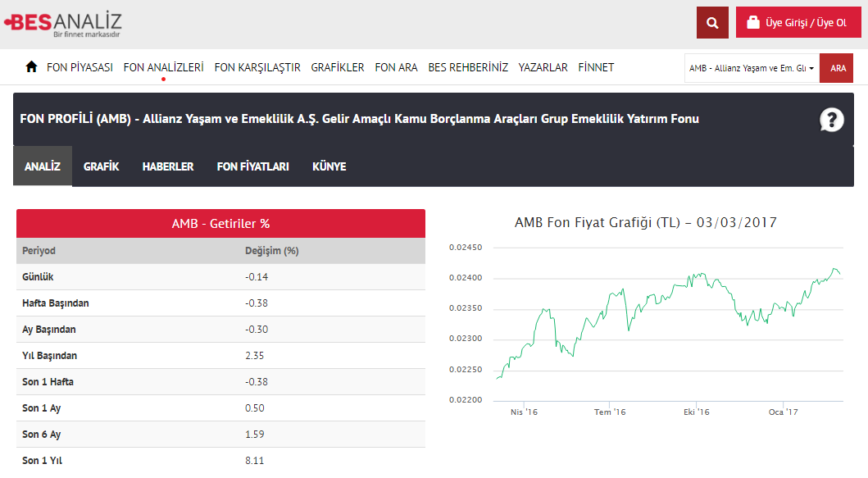This screenshot has height=478, width=868.
Task: Open the BES REHBERİNİZ menu
Action: click(x=468, y=67)
